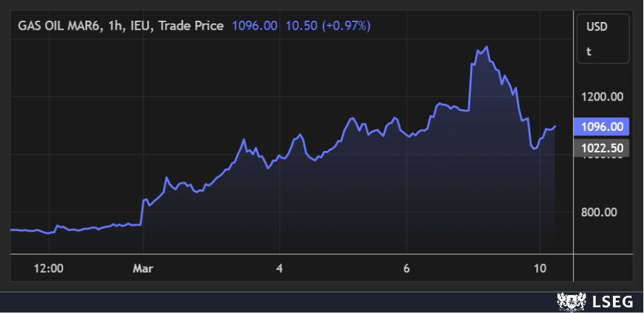
Task: Click date marker 4 on time axis
Action: coord(279,267)
